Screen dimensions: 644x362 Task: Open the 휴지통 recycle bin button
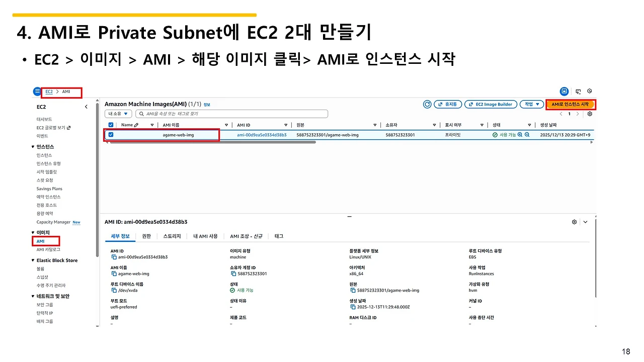(x=448, y=104)
